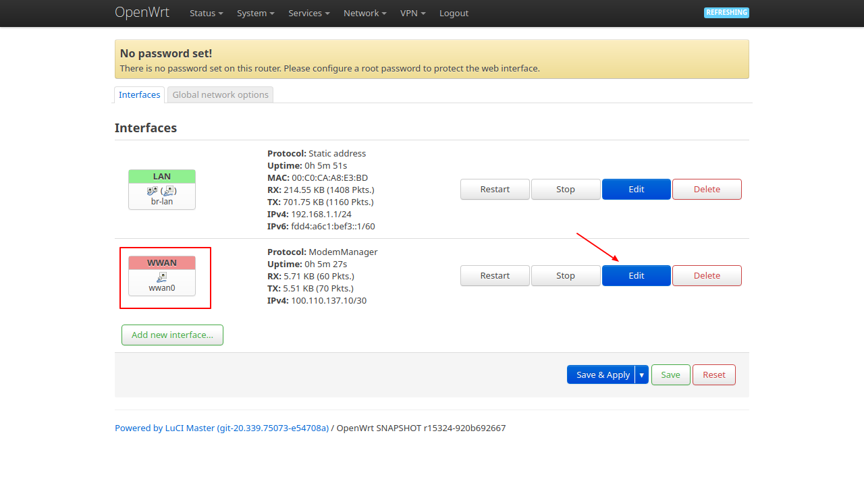
Task: Click the REFRESHING status badge
Action: 726,13
